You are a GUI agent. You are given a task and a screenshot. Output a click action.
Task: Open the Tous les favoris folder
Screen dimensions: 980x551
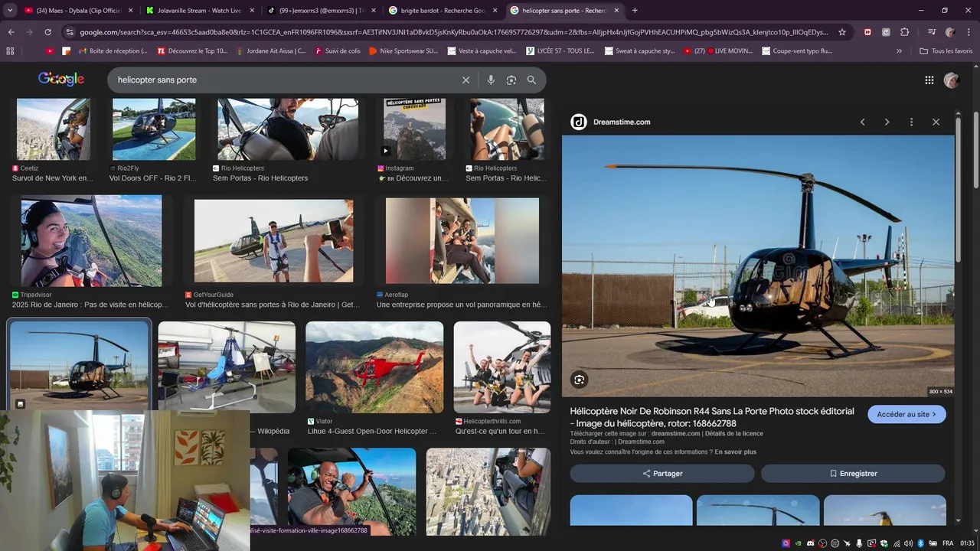pos(946,51)
